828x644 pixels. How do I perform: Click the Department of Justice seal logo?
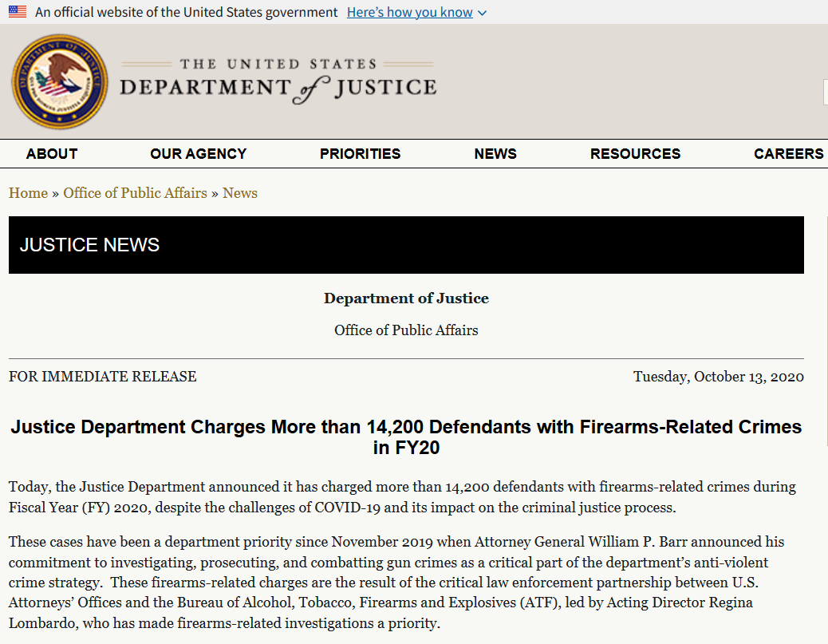[60, 81]
